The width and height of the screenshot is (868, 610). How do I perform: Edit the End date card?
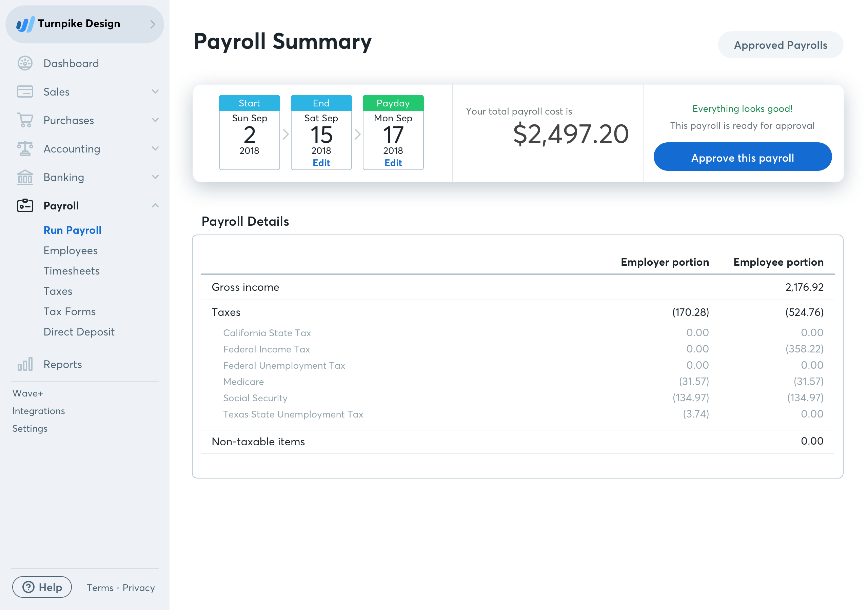click(321, 163)
